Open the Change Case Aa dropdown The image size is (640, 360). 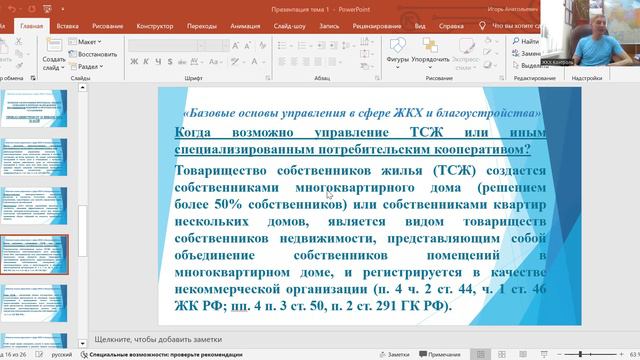[x=216, y=62]
